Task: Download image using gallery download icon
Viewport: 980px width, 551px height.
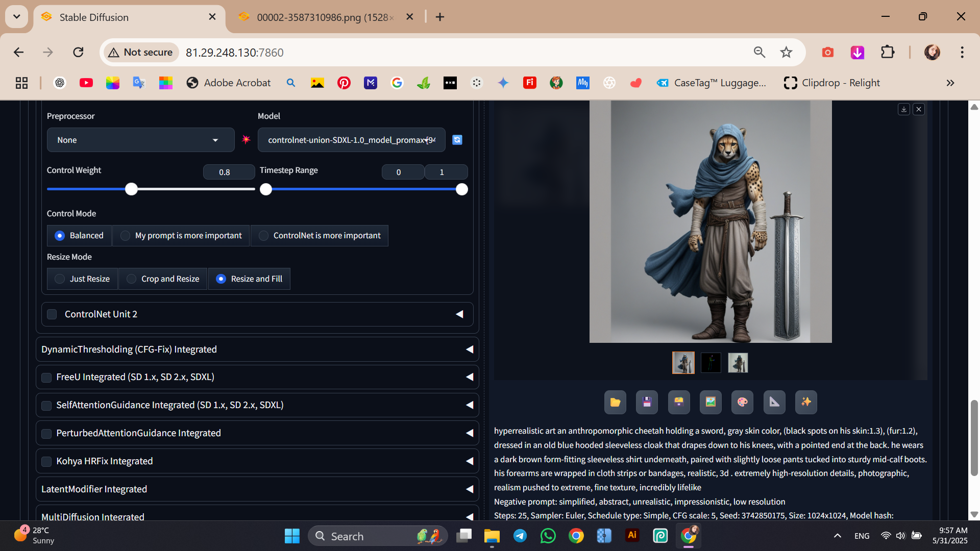Action: [x=904, y=109]
